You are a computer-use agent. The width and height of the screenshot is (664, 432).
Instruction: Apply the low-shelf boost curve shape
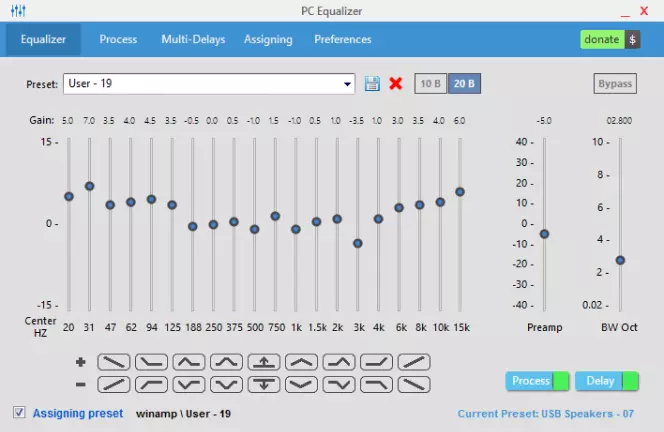coord(151,362)
